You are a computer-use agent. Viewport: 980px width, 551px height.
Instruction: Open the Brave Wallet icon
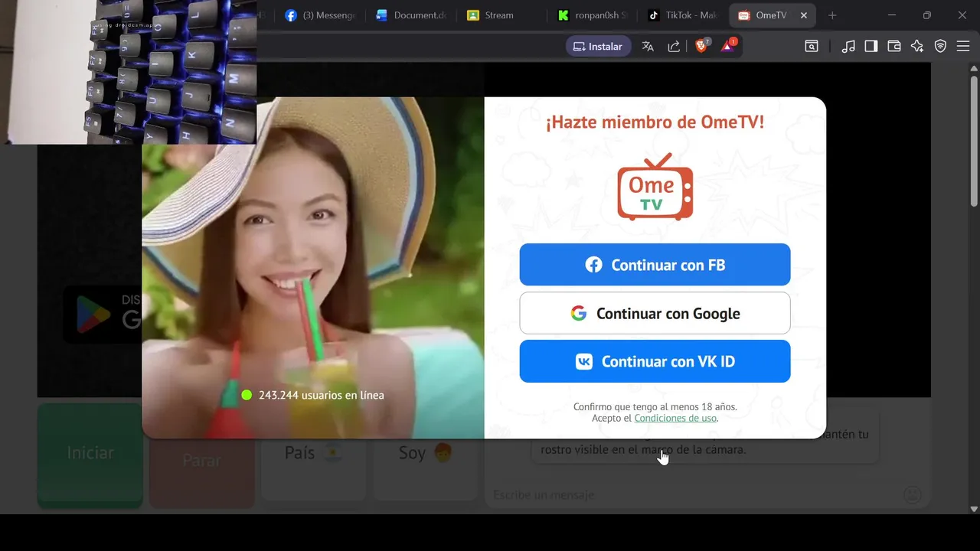click(893, 47)
